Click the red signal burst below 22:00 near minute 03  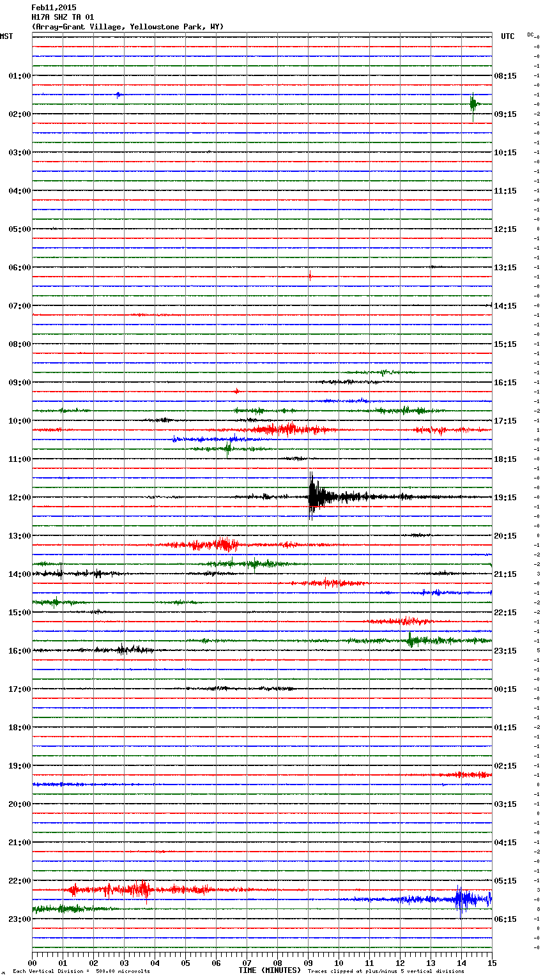pyautogui.click(x=141, y=889)
